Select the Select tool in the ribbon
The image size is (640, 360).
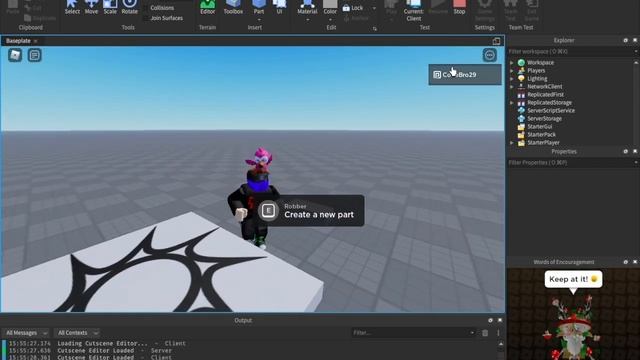[x=72, y=7]
